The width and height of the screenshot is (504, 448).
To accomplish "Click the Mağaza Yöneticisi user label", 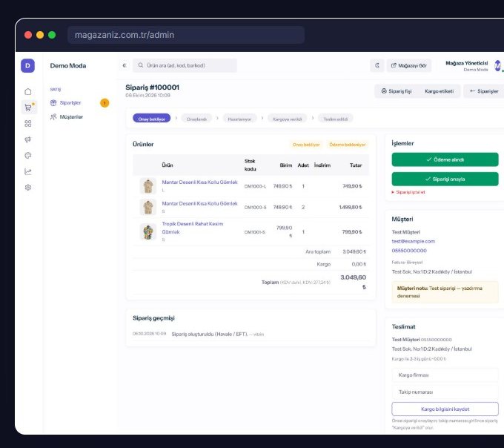I will [467, 63].
